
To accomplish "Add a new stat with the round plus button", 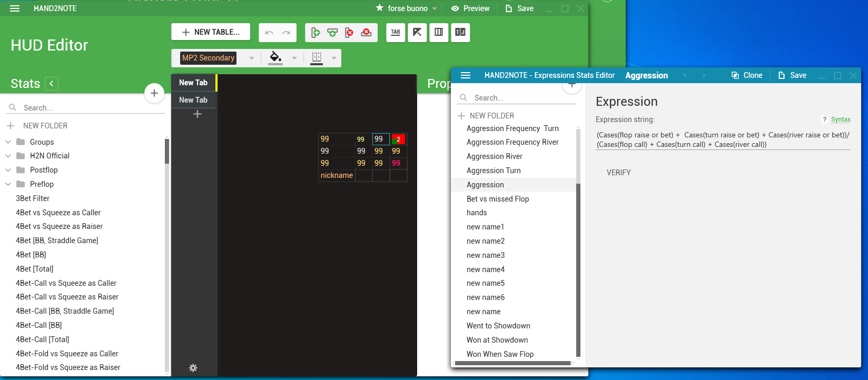I will click(x=154, y=93).
